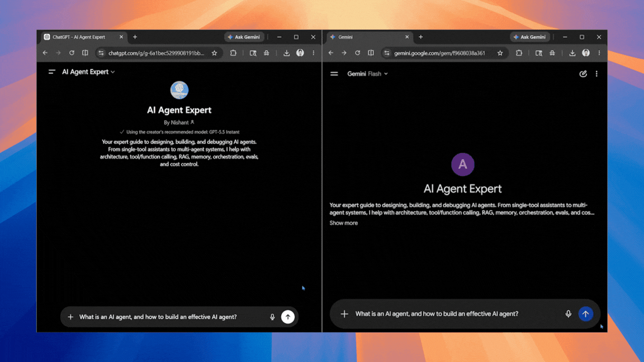Image resolution: width=644 pixels, height=362 pixels.
Task: Click the incognito-style icon in Gemini window toolbar
Action: 552,53
